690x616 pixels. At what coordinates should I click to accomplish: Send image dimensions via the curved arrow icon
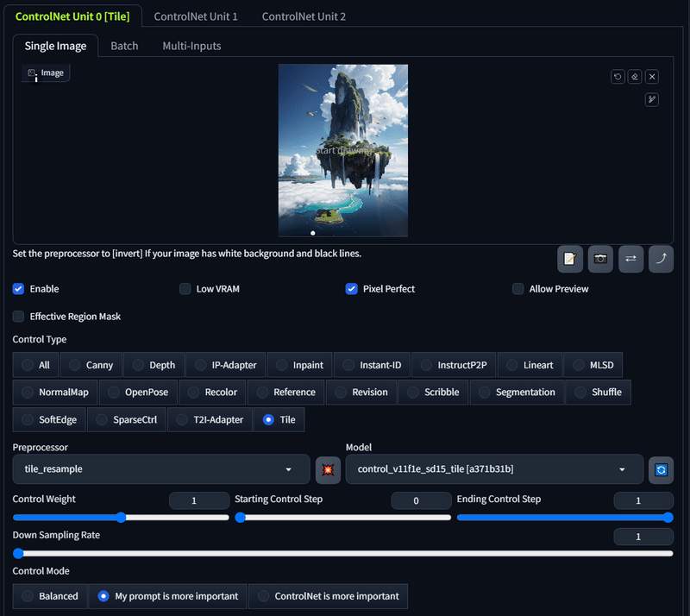click(661, 259)
